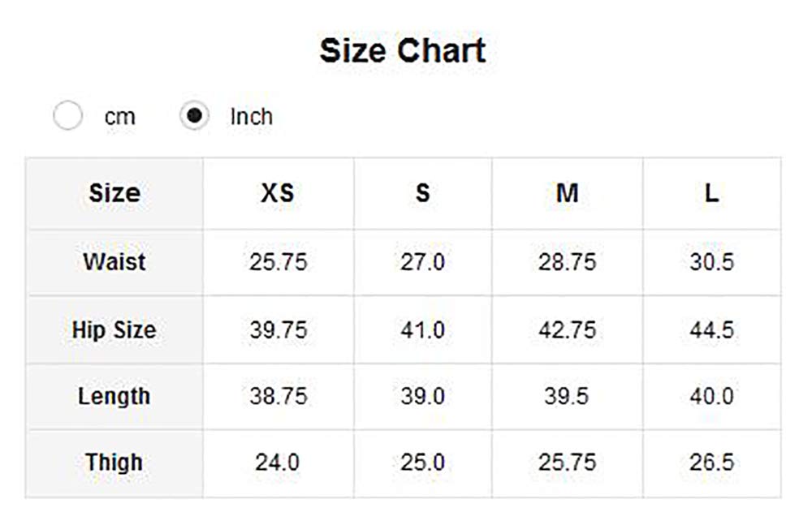Click the L thigh value 26.5
812x508 pixels.
click(x=711, y=463)
